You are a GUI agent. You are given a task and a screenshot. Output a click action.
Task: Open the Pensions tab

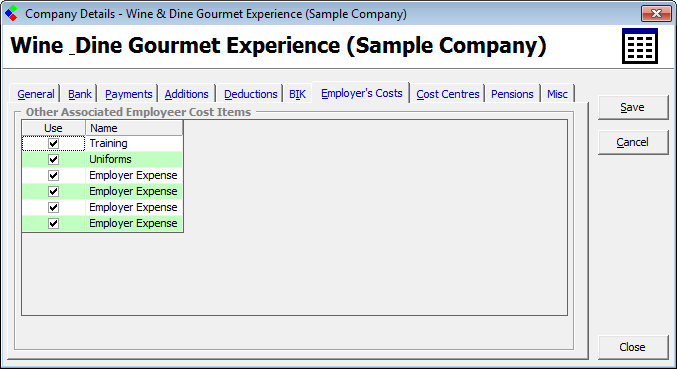(x=512, y=94)
